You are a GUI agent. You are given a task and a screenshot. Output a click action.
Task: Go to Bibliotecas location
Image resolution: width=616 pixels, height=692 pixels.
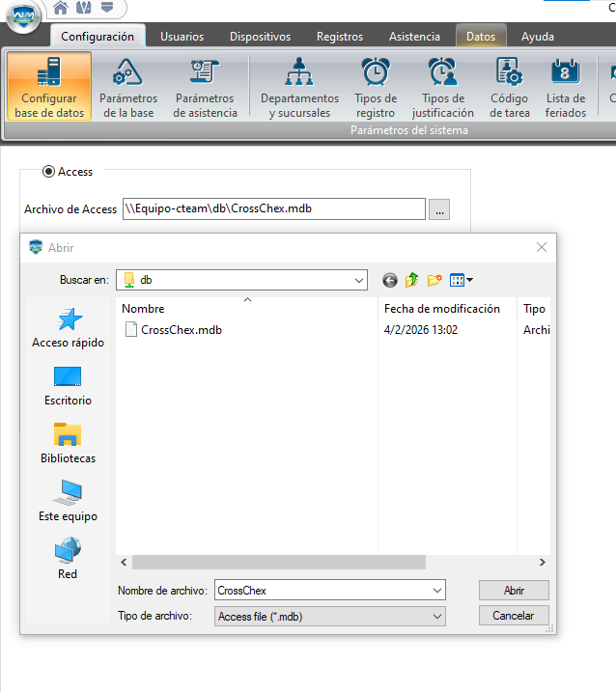[68, 444]
